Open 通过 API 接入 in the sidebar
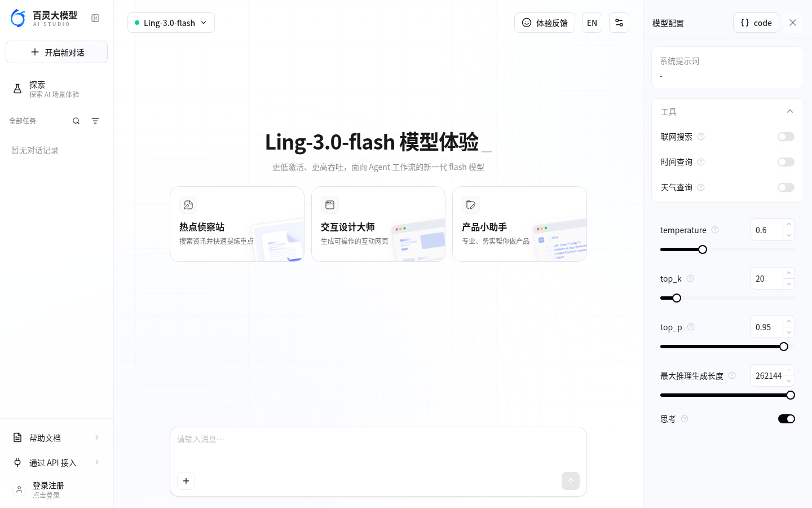The height and width of the screenshot is (508, 812). (56, 462)
